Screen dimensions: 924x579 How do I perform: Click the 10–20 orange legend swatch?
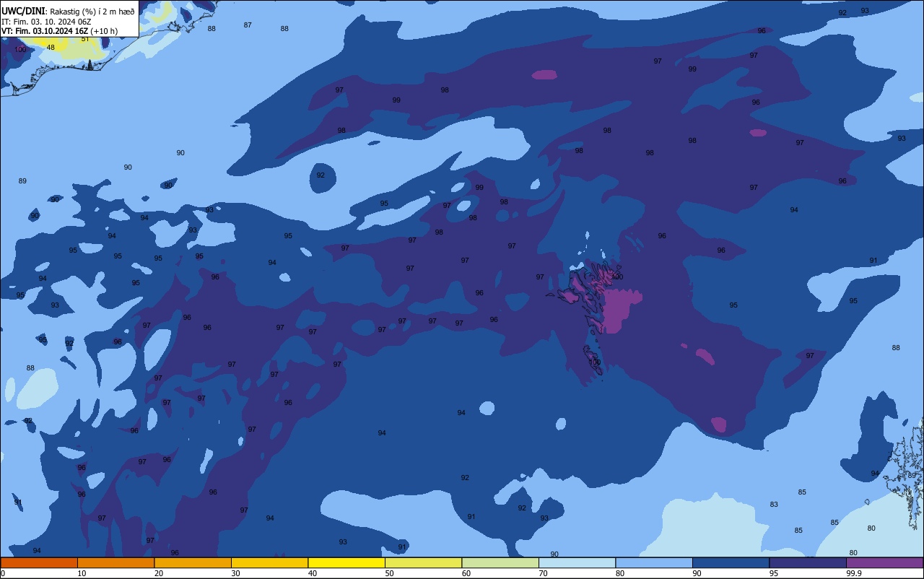pos(115,562)
